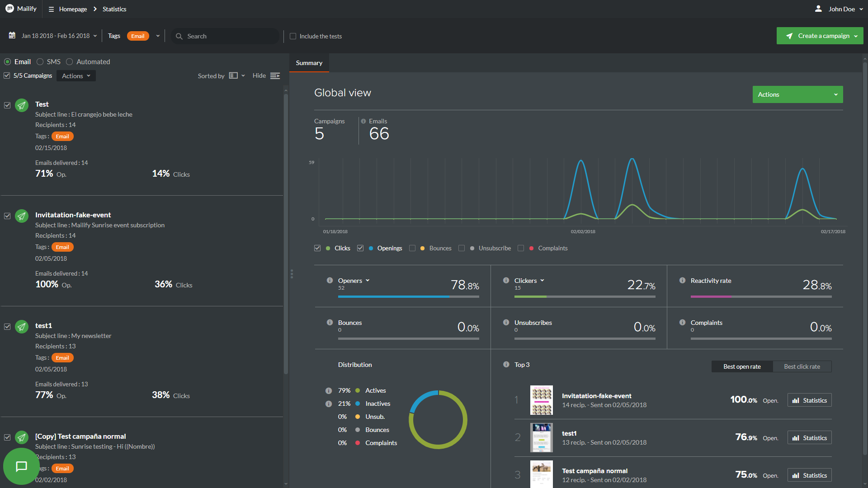868x488 pixels.
Task: Open the hamburger menu icon
Action: [x=51, y=9]
